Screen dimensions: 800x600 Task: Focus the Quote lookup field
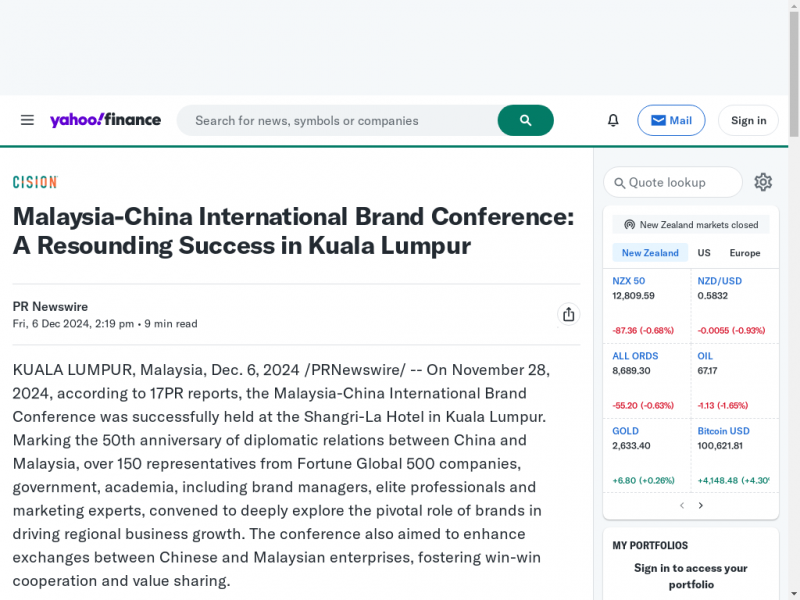672,182
